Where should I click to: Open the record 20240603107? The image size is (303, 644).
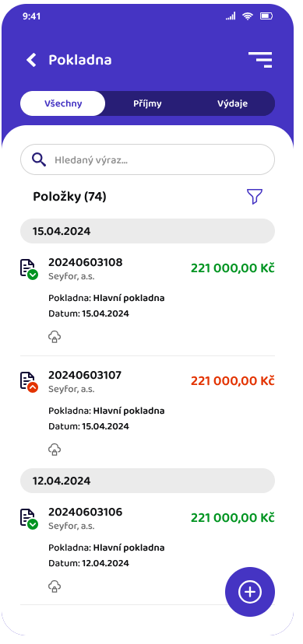pyautogui.click(x=147, y=412)
